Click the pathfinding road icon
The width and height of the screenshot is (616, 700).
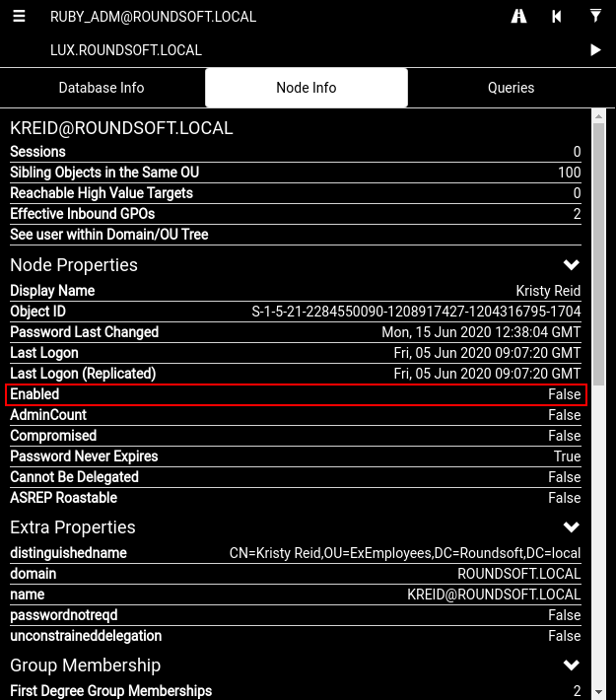(x=518, y=17)
